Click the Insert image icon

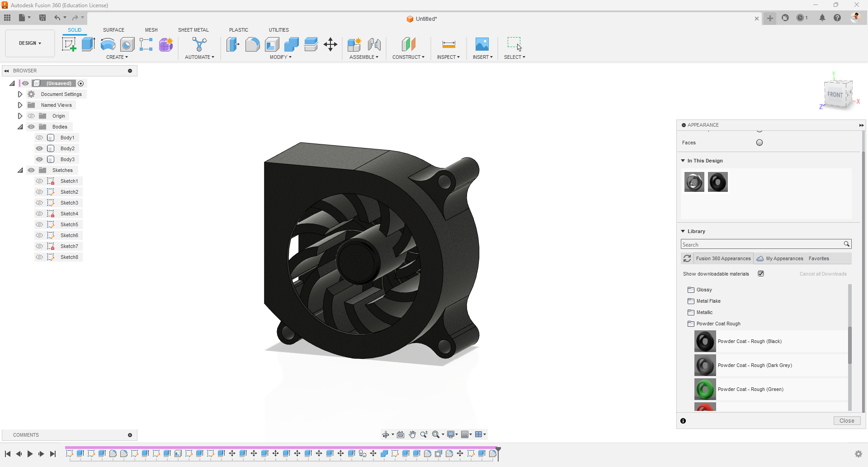click(x=482, y=44)
